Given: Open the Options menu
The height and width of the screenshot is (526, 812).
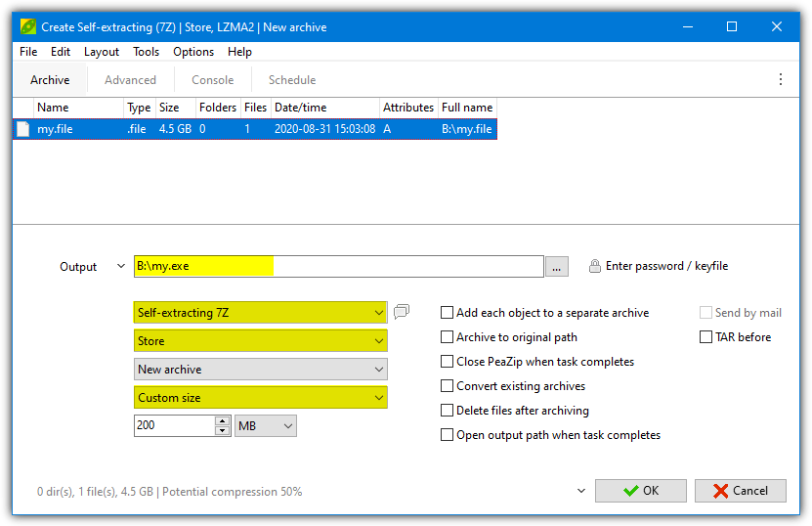Looking at the screenshot, I should (193, 52).
